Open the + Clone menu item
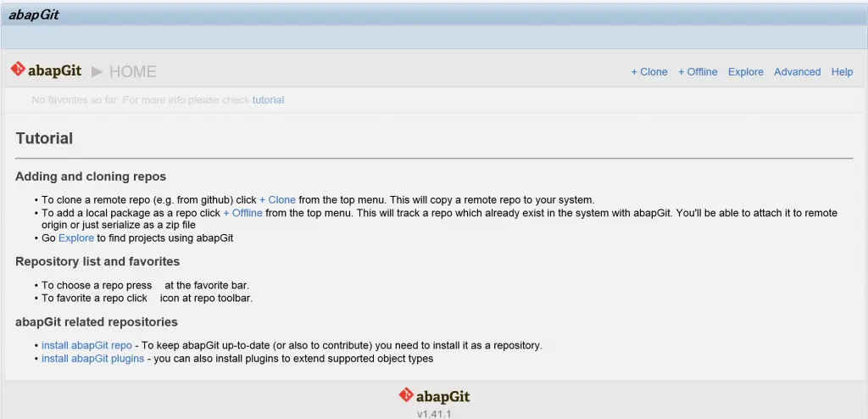 (x=648, y=72)
